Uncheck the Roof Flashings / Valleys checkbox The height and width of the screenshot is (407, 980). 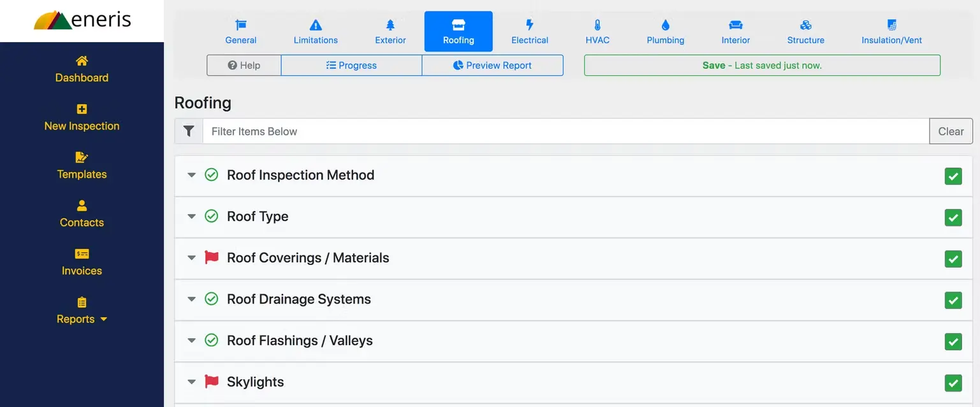click(x=953, y=341)
